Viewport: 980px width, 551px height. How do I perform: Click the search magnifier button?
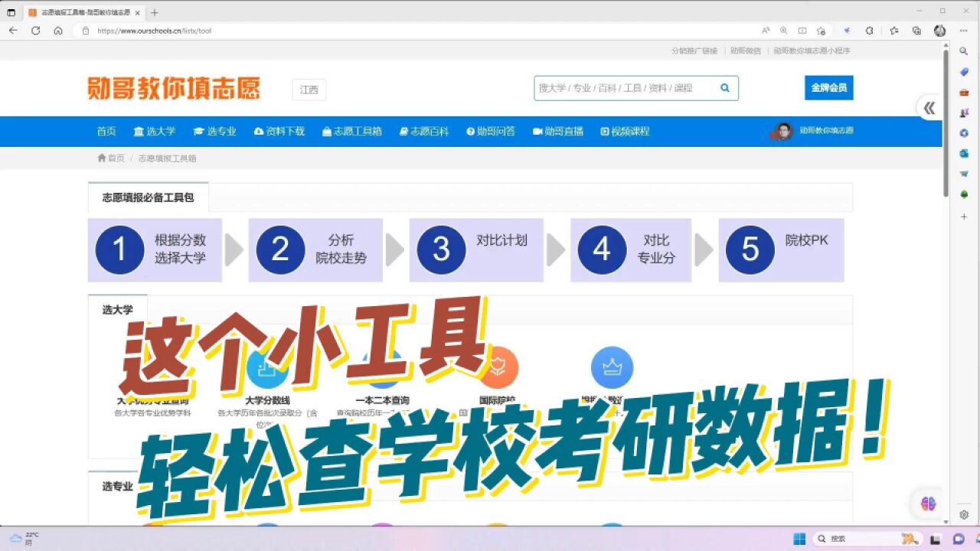725,88
